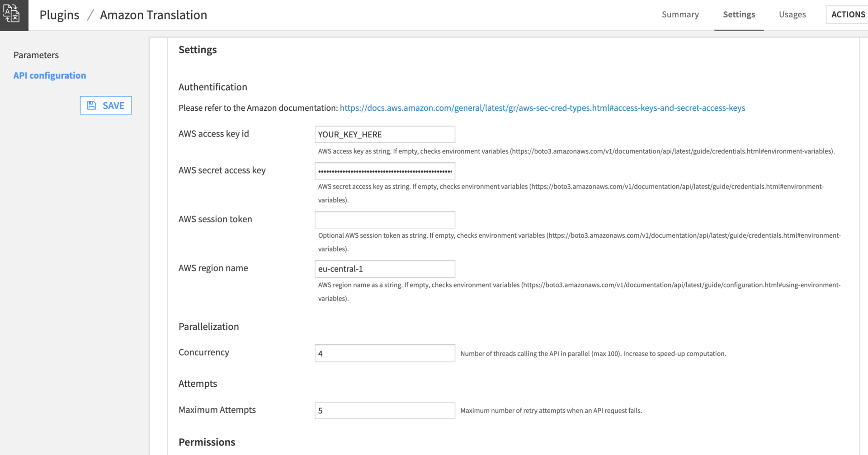Click the save disk icon on SAVE button

click(92, 105)
